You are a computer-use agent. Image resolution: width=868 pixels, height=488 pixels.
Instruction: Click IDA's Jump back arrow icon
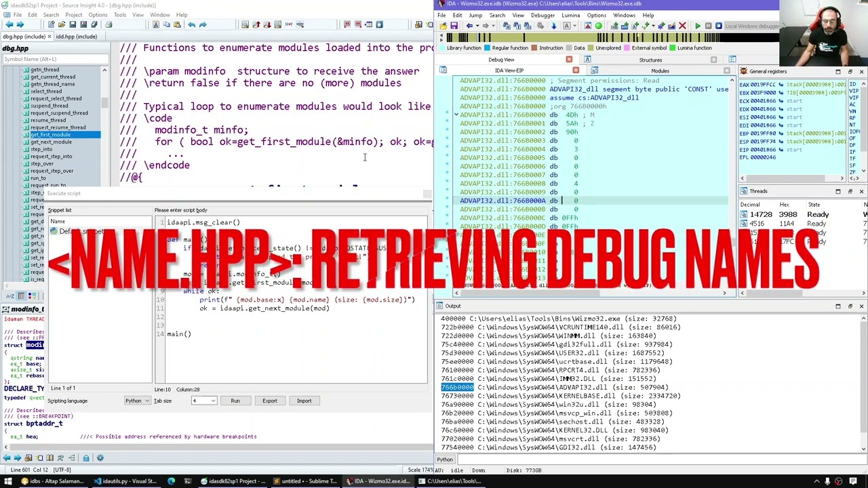469,26
